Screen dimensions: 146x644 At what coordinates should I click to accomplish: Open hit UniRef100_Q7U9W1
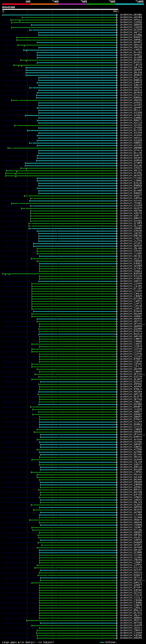[x=131, y=35]
